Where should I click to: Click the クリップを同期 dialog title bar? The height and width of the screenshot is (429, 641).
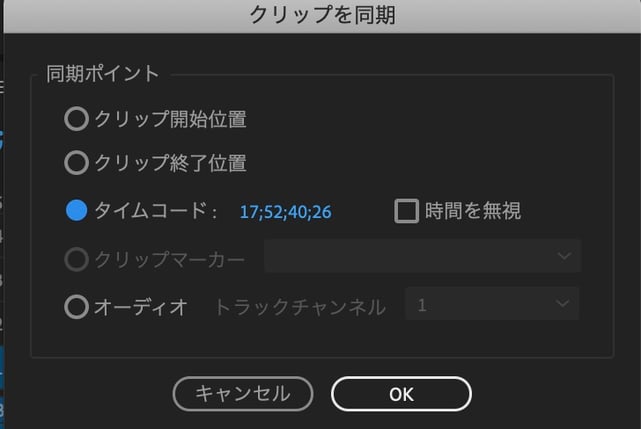click(x=322, y=16)
